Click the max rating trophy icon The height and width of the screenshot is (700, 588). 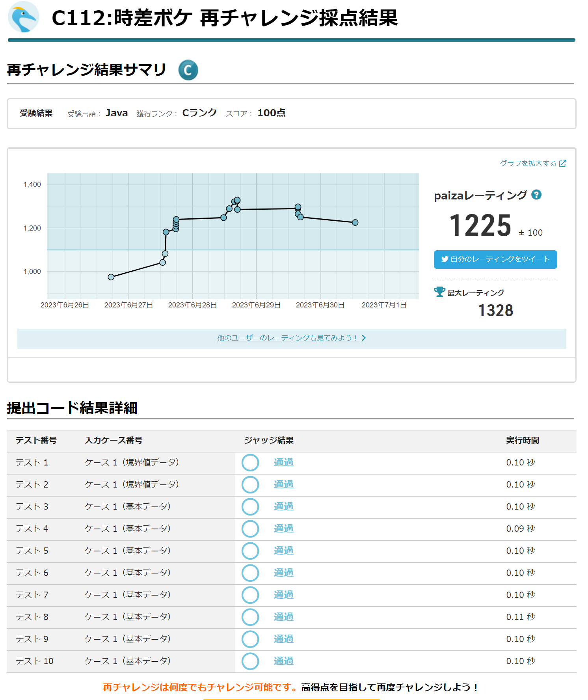(439, 292)
